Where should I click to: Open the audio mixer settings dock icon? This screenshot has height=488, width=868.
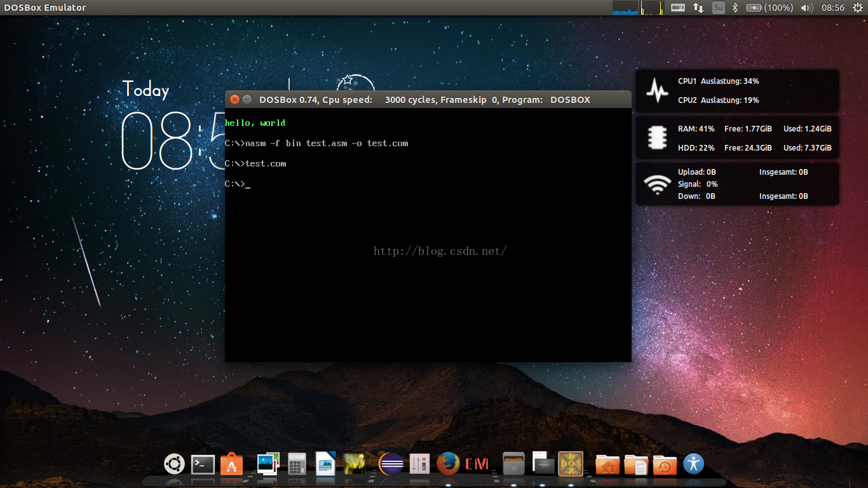(x=420, y=464)
